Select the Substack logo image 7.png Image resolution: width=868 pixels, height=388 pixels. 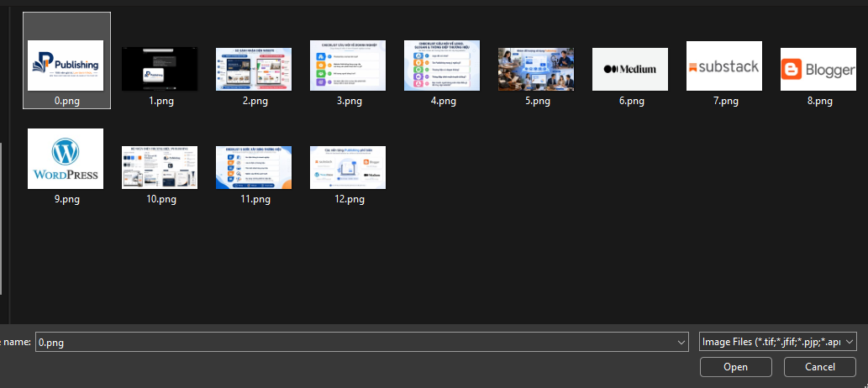[x=724, y=66]
